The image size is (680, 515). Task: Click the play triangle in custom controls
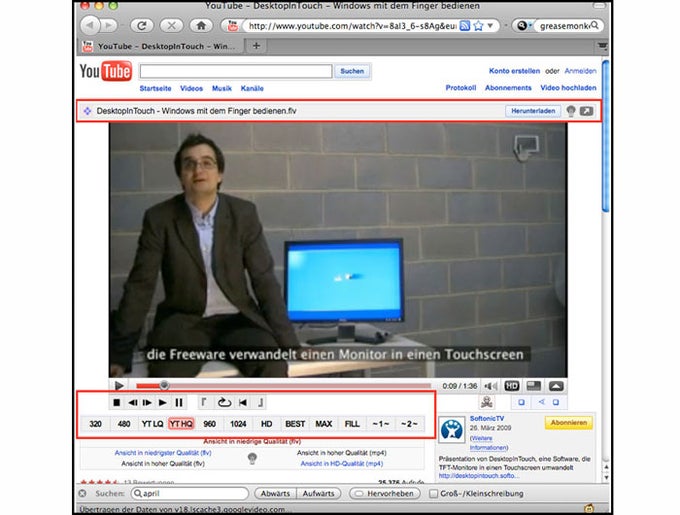pyautogui.click(x=162, y=403)
